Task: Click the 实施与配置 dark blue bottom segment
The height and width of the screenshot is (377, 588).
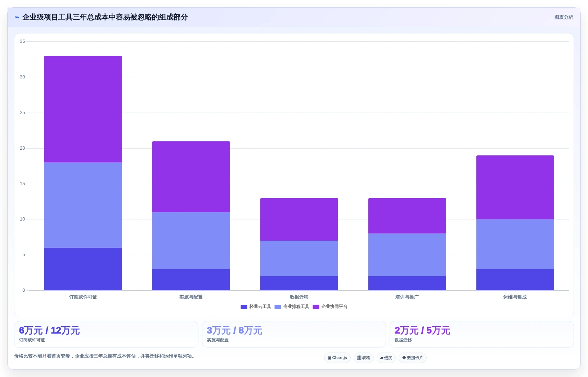Action: [x=191, y=280]
